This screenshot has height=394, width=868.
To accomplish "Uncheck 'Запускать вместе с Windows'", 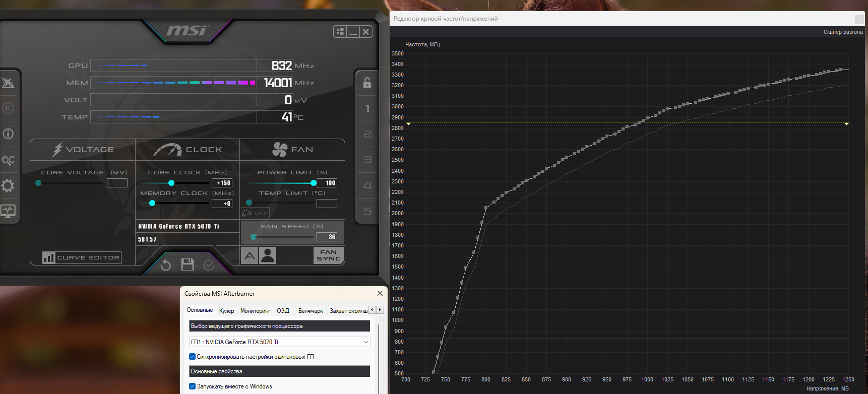I will [x=192, y=386].
